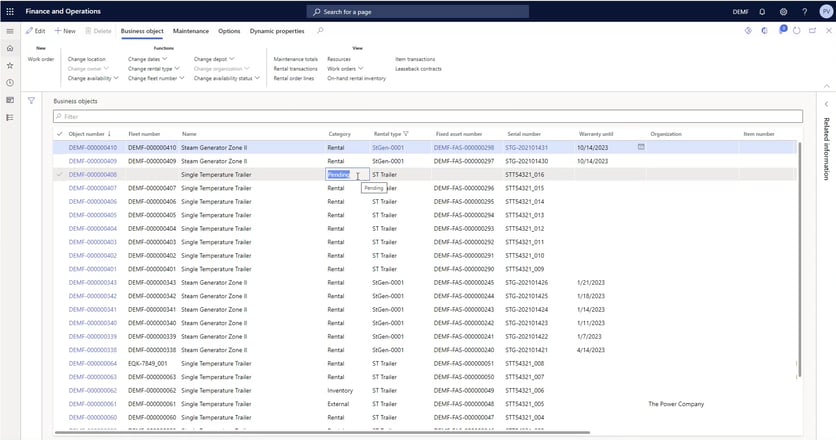836x440 pixels.
Task: Open rental type link StGen-0001 first row
Action: coord(388,148)
